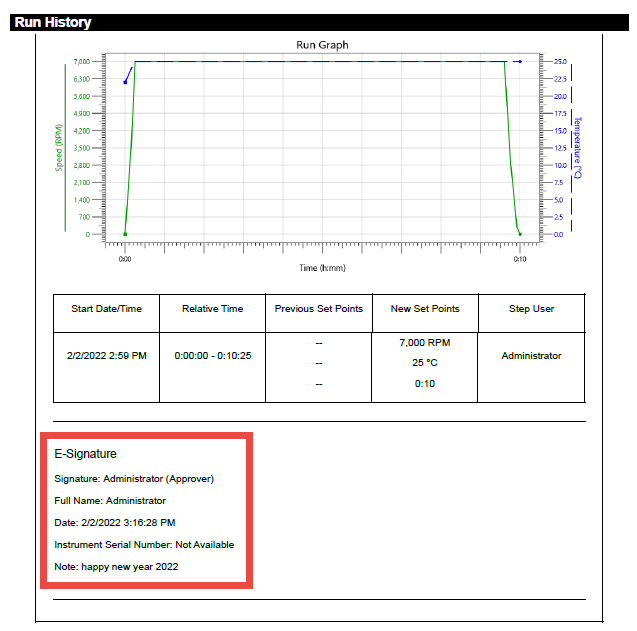Select the Start Date/Time column header
Image resolution: width=637 pixels, height=631 pixels.
click(106, 309)
